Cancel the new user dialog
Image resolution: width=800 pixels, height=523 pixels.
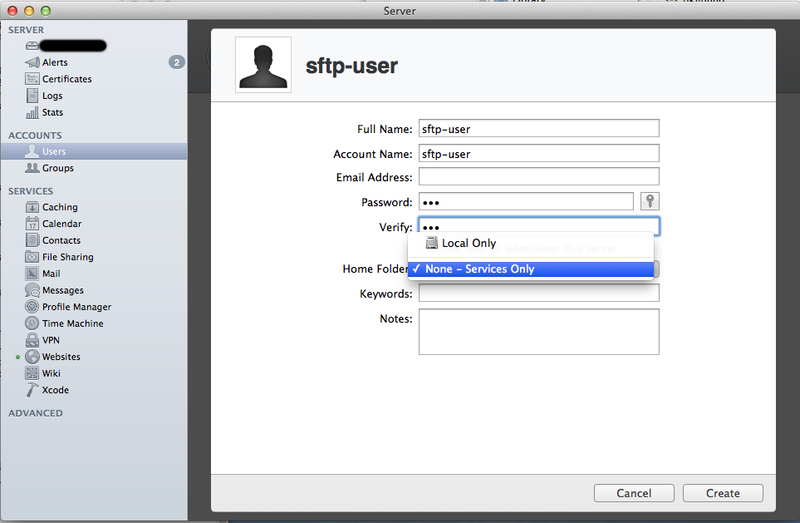click(x=634, y=493)
